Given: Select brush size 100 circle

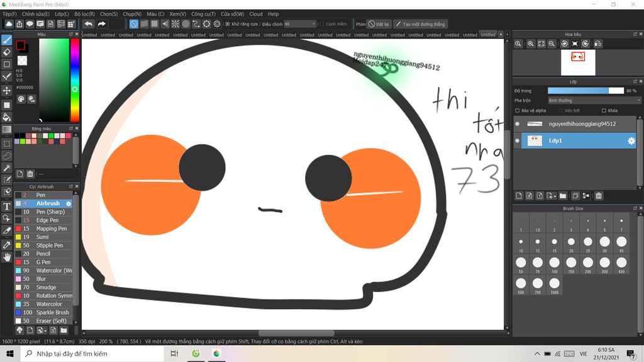Looking at the screenshot, I should (554, 263).
